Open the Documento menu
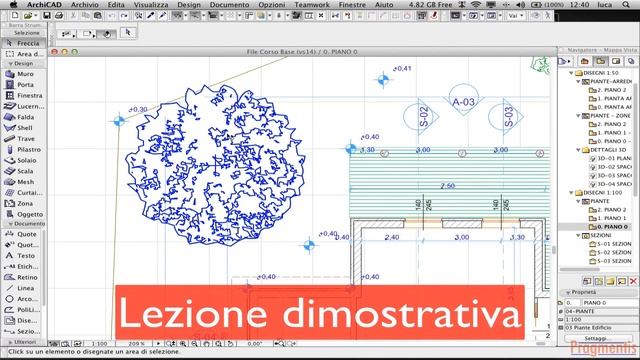Image resolution: width=640 pixels, height=360 pixels. click(x=229, y=5)
